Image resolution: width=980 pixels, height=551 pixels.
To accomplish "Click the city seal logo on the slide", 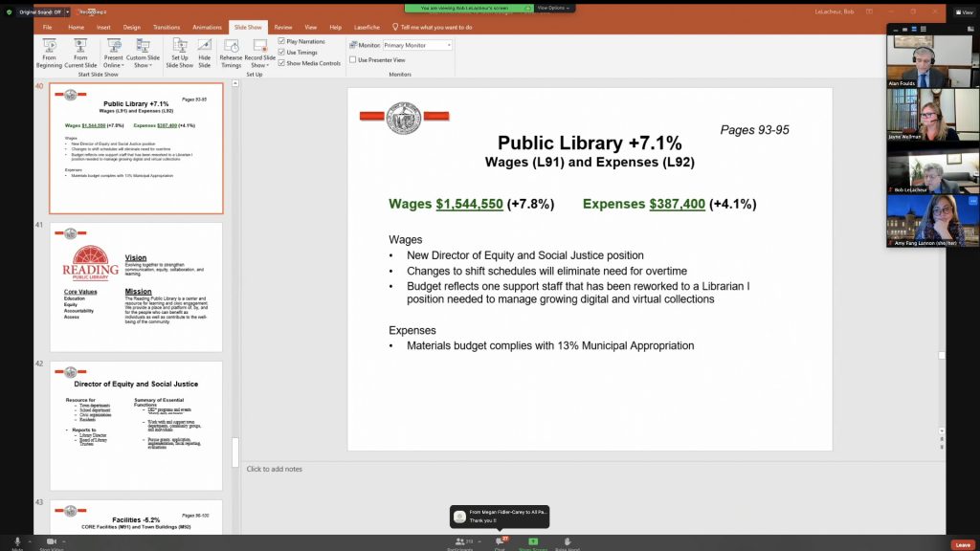I will (404, 118).
